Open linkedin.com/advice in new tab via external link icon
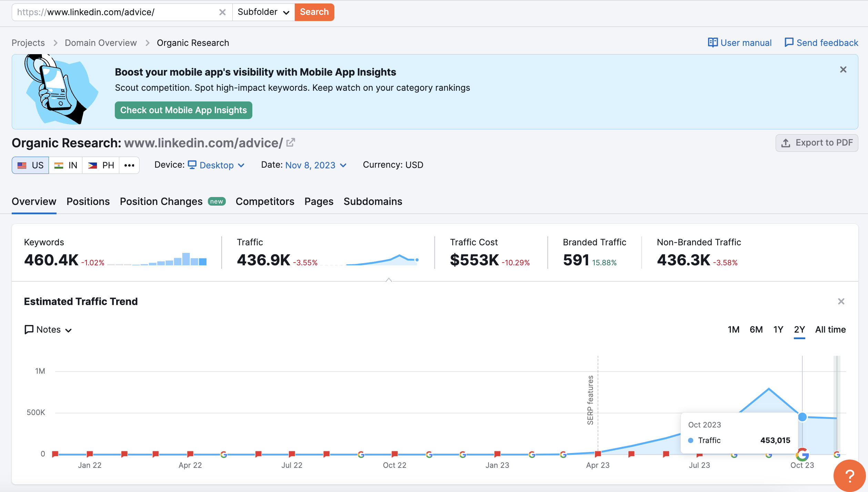The width and height of the screenshot is (868, 492). point(291,142)
